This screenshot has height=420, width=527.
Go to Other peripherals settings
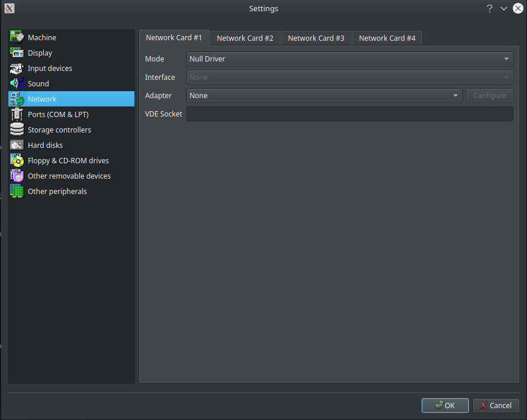(71, 192)
